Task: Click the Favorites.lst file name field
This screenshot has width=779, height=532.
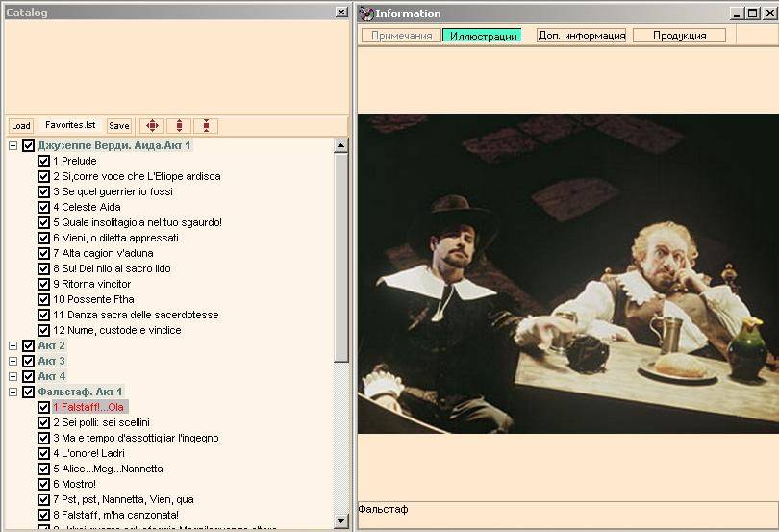Action: coord(70,125)
